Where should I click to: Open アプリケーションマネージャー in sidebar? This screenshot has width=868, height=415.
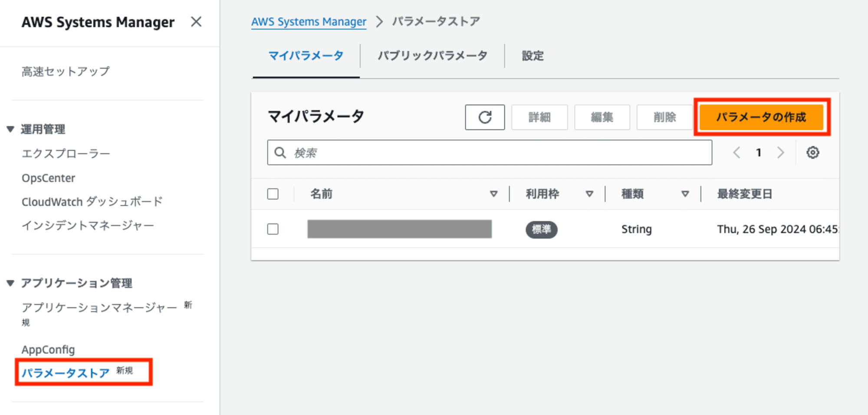(99, 308)
